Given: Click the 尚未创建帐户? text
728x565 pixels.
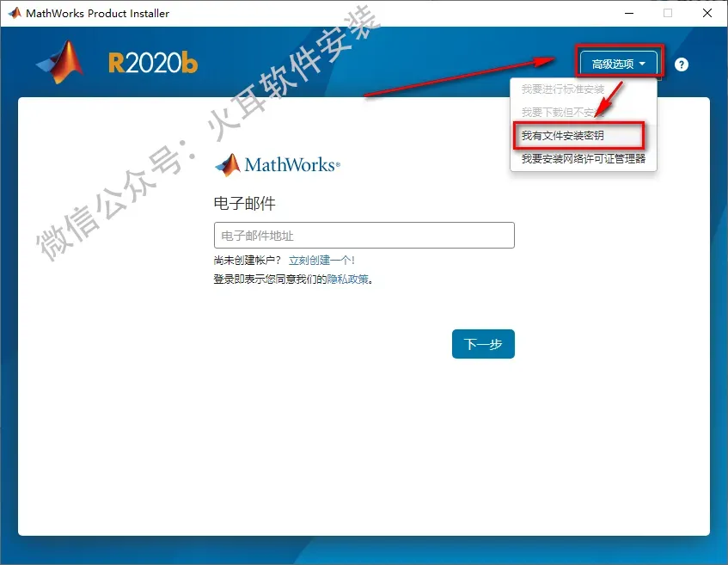Looking at the screenshot, I should [247, 261].
